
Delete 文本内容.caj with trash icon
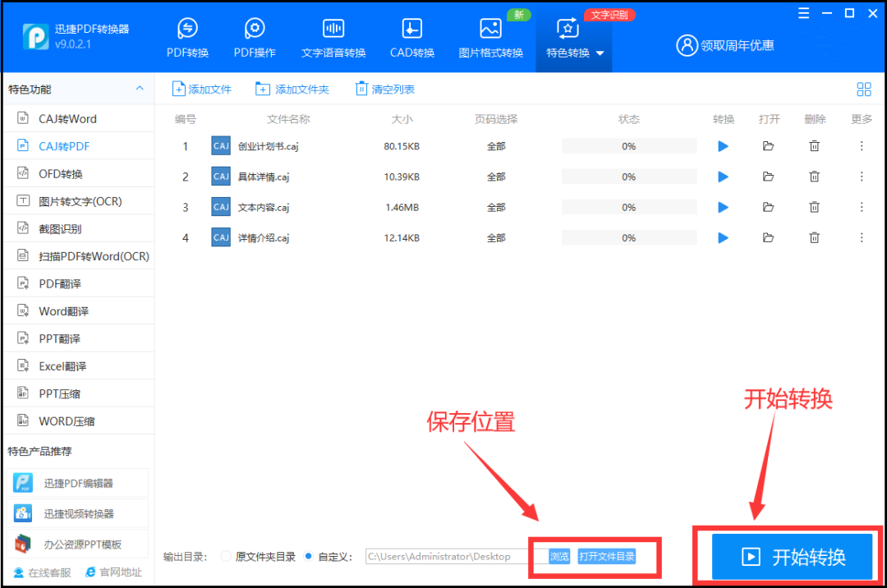[814, 207]
